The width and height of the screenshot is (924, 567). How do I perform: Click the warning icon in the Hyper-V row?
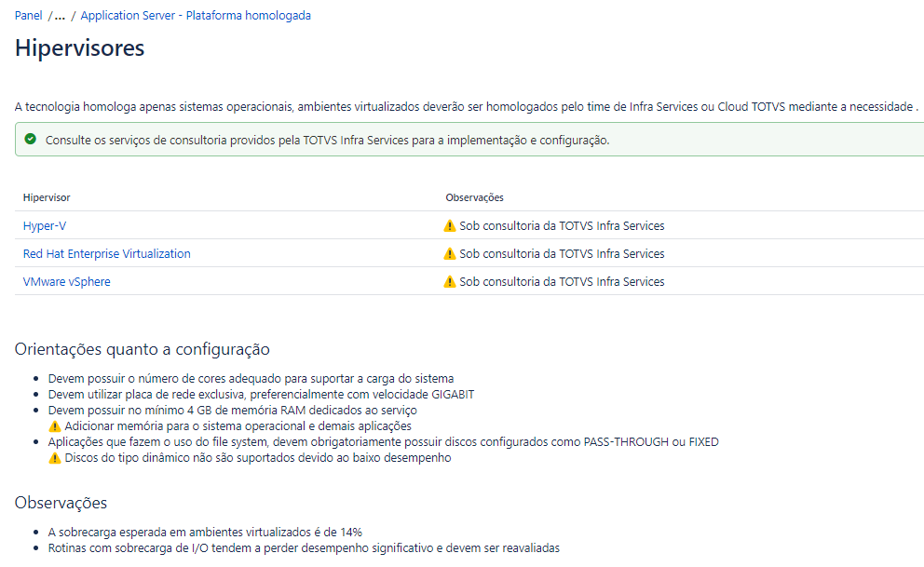(x=450, y=225)
